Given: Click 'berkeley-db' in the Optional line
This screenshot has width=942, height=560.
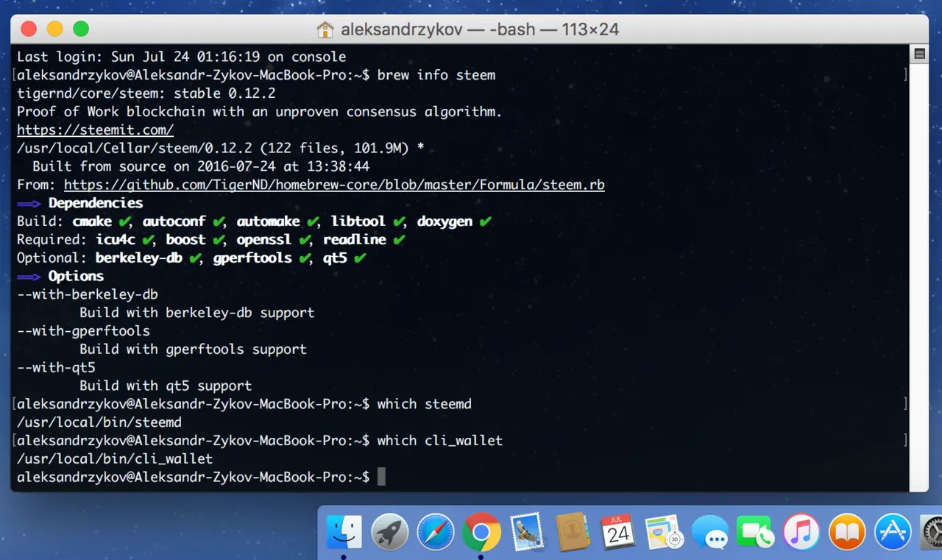Looking at the screenshot, I should pyautogui.click(x=139, y=258).
